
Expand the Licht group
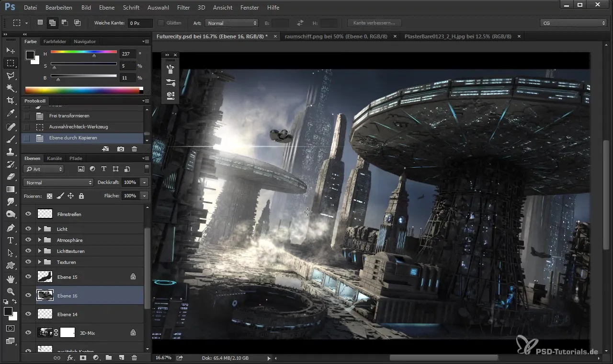[40, 229]
